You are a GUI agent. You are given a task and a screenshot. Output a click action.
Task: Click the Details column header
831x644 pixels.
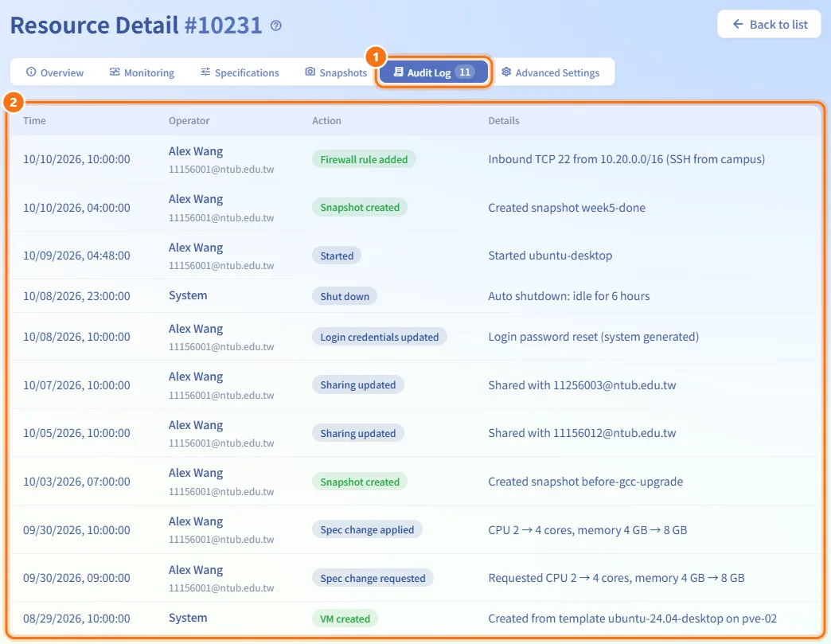[x=504, y=121]
